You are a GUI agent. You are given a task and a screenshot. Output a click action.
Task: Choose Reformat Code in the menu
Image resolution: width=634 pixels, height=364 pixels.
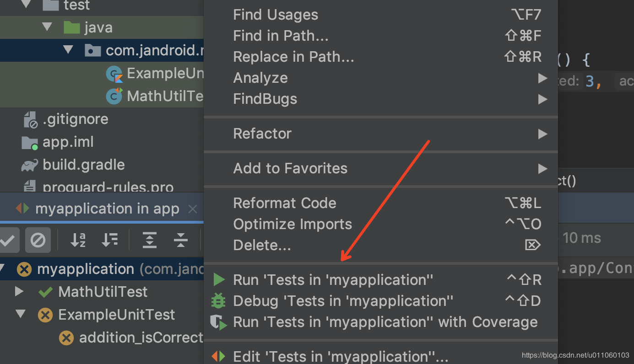point(285,203)
